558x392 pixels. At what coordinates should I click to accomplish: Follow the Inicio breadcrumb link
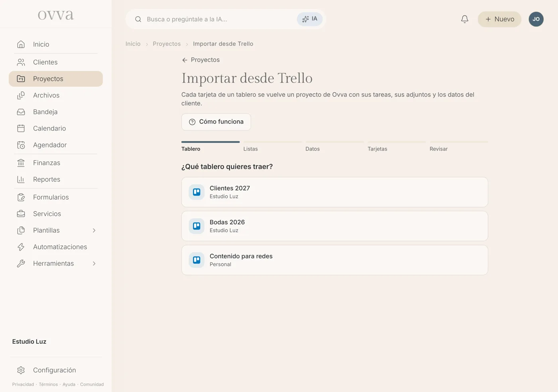pos(133,44)
